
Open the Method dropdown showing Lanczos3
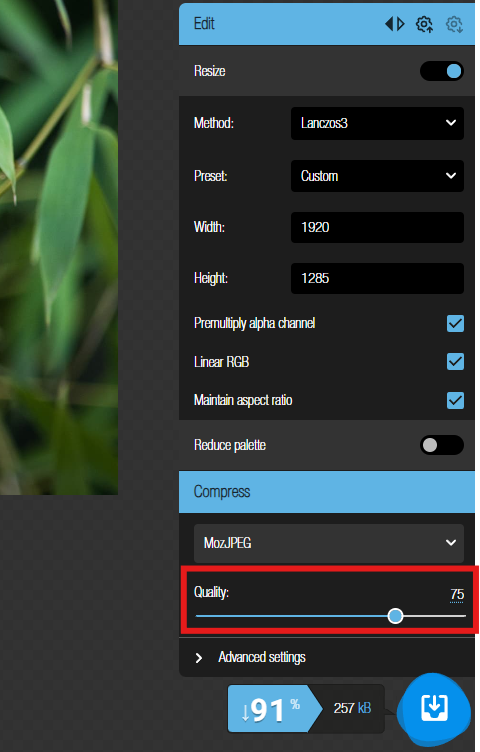click(377, 123)
